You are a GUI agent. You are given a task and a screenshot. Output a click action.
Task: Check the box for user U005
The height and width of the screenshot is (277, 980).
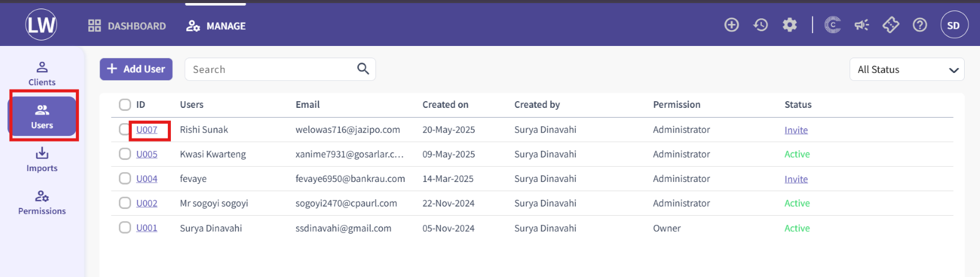125,154
